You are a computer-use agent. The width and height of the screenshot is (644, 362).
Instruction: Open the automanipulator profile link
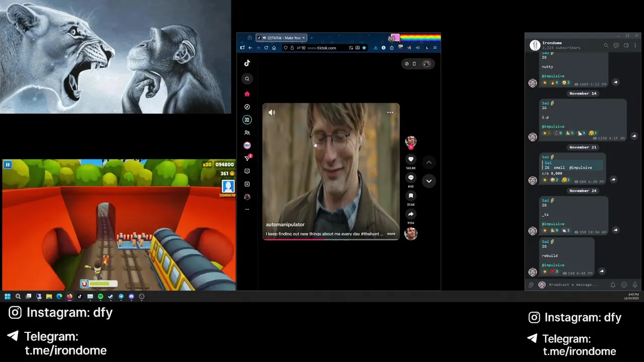(285, 225)
